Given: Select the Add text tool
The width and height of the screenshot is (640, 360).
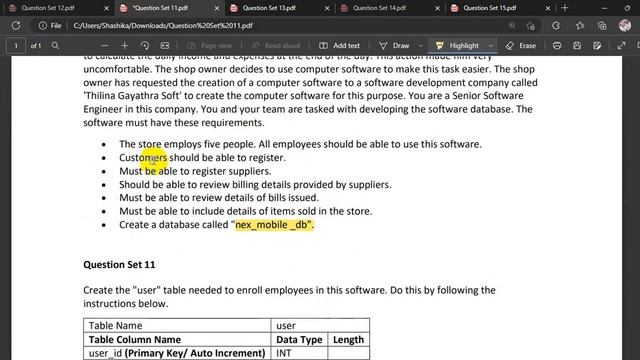Looking at the screenshot, I should [340, 46].
